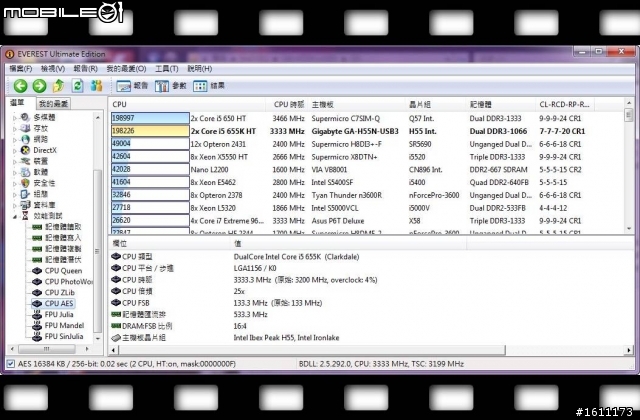
Task: Switch to the second sidebar tab
Action: point(53,104)
